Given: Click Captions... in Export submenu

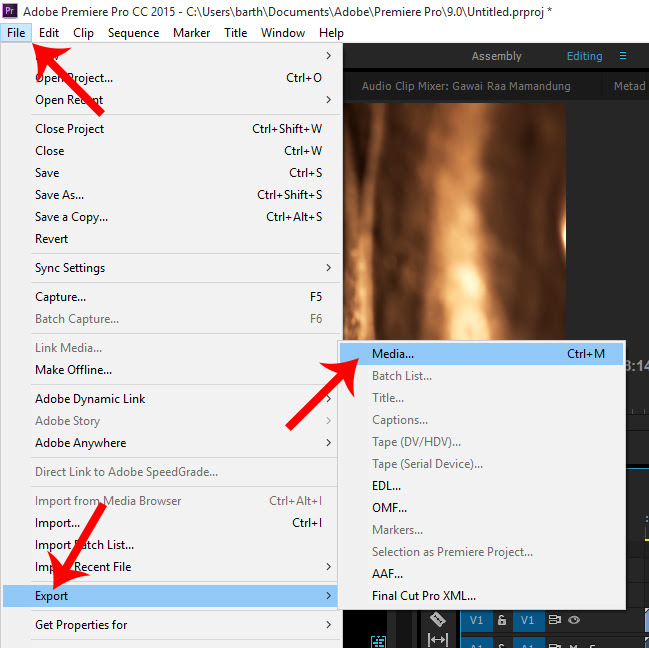Looking at the screenshot, I should (x=481, y=420).
